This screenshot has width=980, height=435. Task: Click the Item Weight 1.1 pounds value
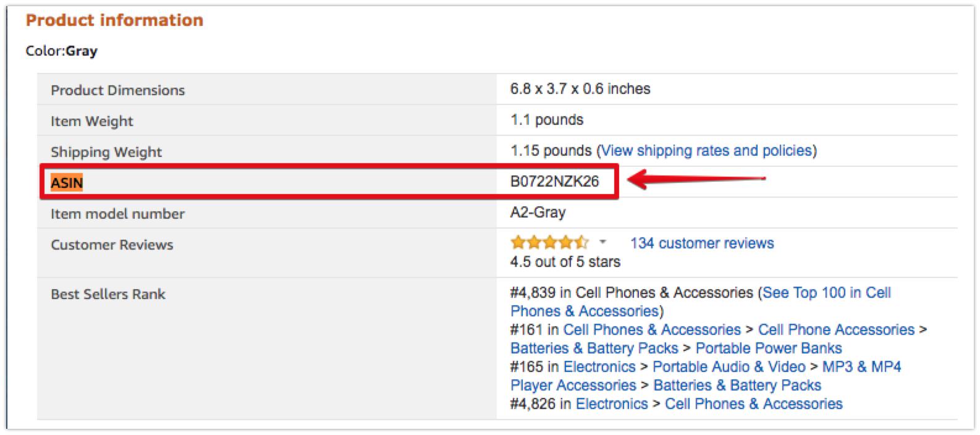click(x=546, y=120)
